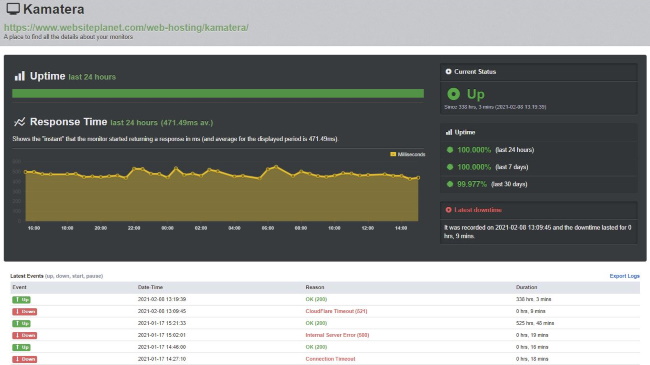Image resolution: width=650 pixels, height=365 pixels.
Task: Click the Duration column header
Action: click(x=526, y=287)
